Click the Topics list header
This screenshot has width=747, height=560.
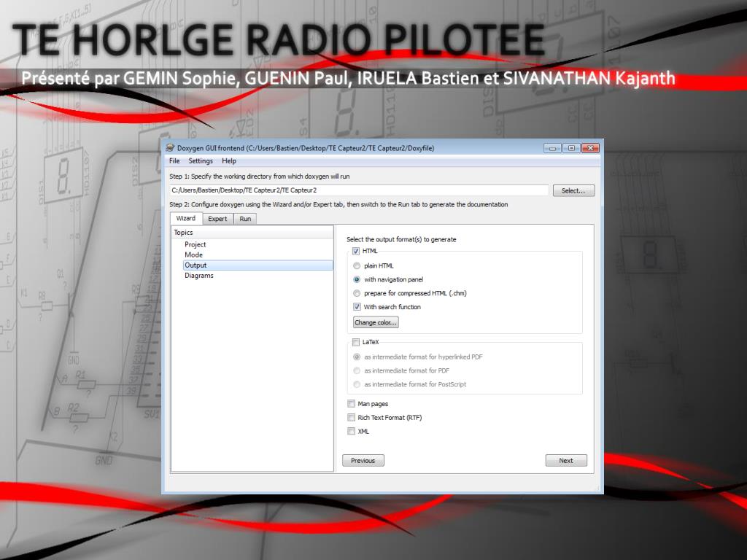(252, 233)
